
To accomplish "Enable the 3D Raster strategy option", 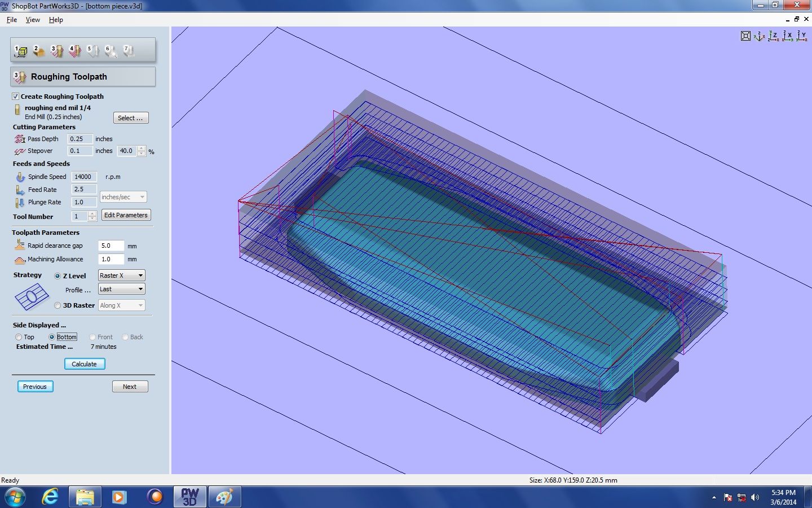I will pyautogui.click(x=57, y=305).
